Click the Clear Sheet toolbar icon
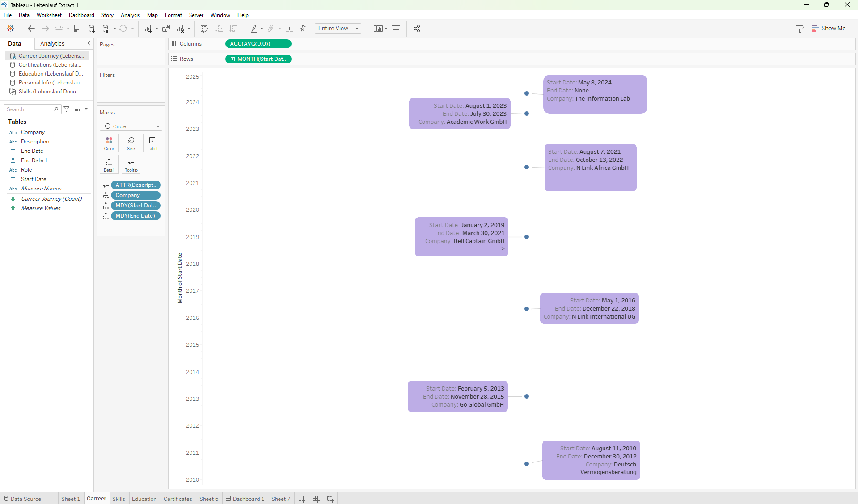Screen dimensions: 858x504 180,29
